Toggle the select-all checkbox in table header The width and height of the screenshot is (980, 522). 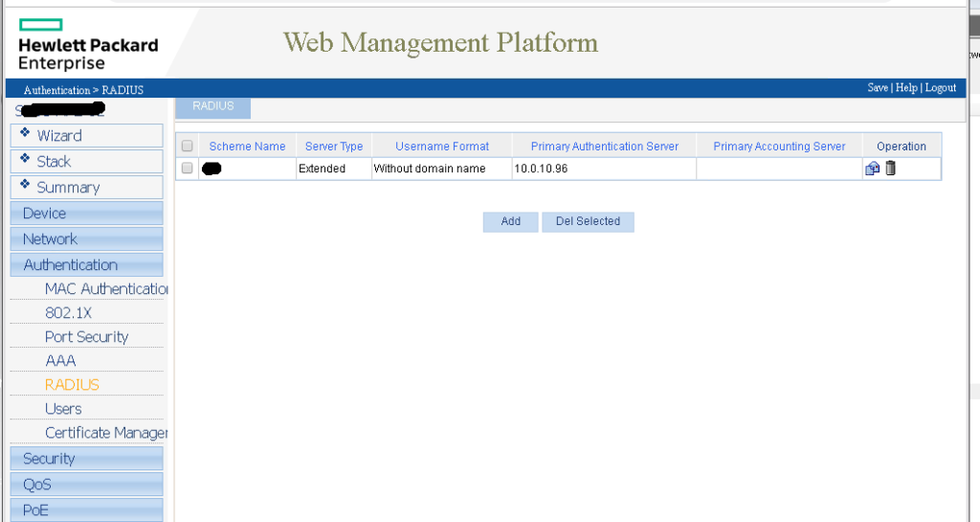[188, 147]
